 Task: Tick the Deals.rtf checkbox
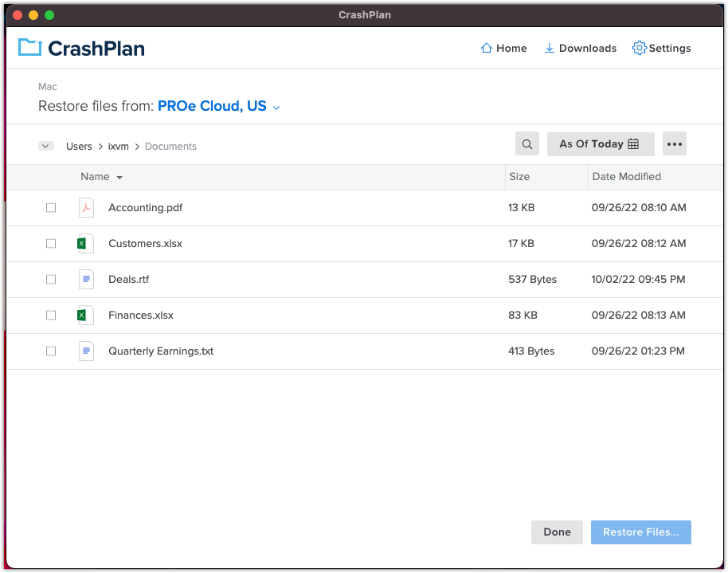[51, 279]
